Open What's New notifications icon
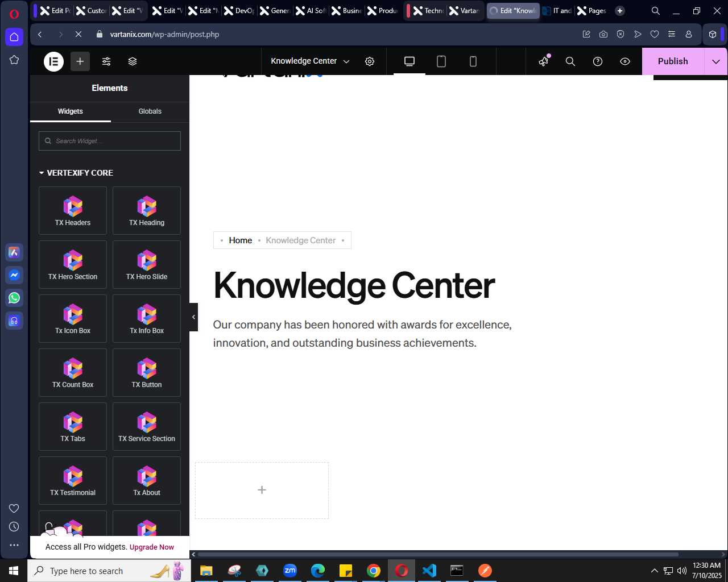Screen dimensions: 728x582 coord(544,61)
